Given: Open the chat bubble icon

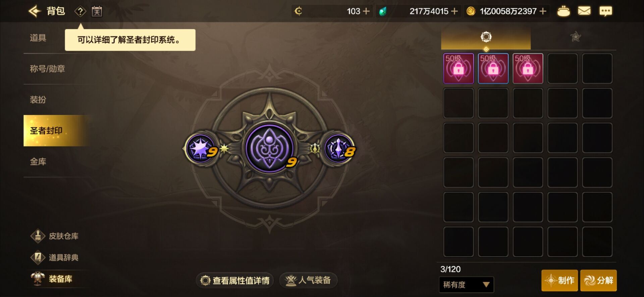Looking at the screenshot, I should pos(605,11).
